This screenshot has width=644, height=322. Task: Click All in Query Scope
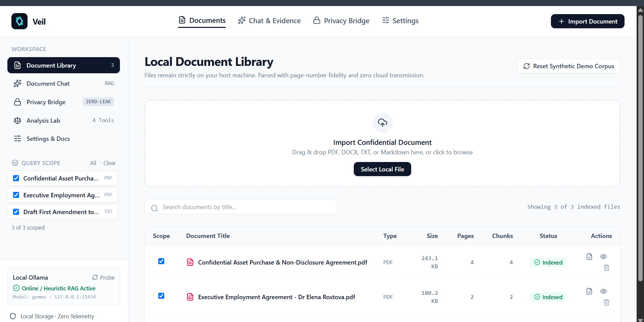tap(93, 163)
